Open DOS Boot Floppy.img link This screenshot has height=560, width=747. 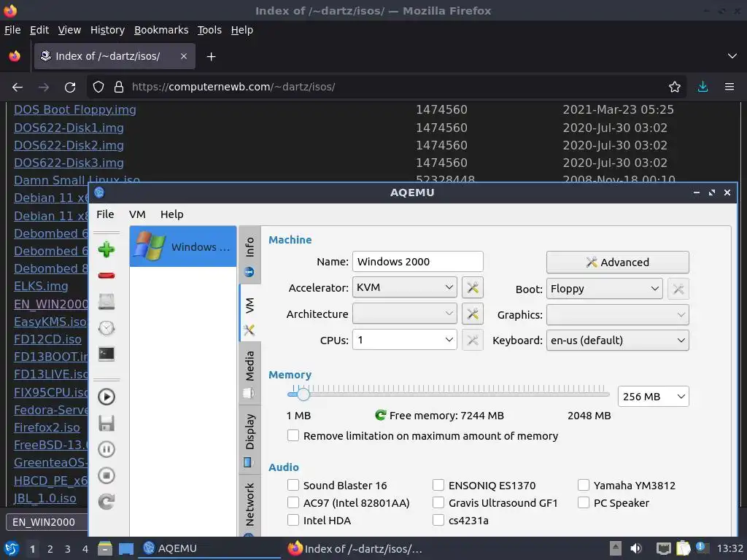tap(75, 109)
